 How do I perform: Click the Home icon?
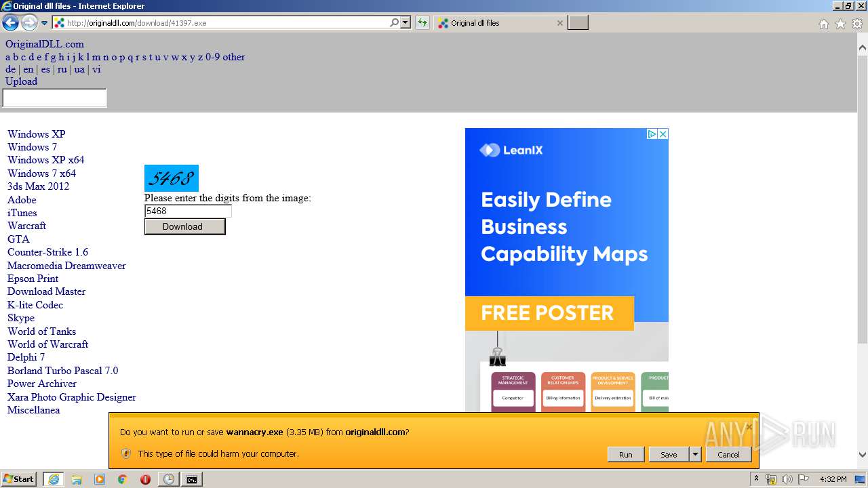pyautogui.click(x=823, y=24)
